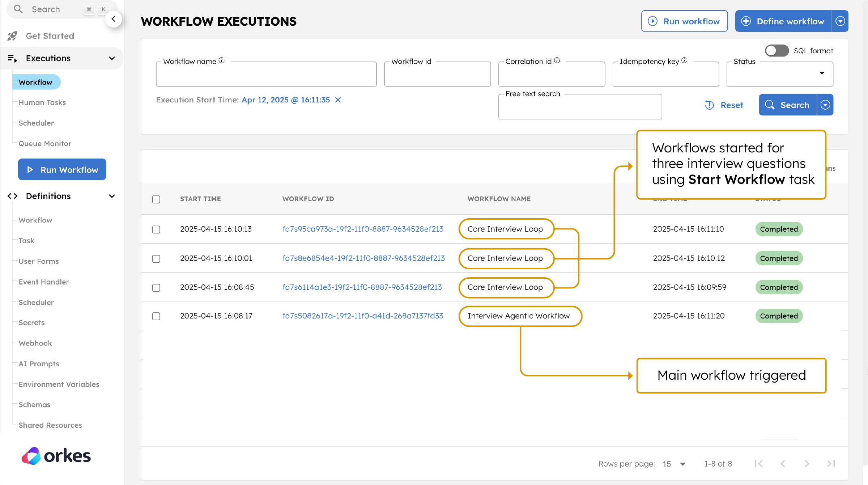Click the info icon next to Correlation id
The image size is (868, 485).
point(557,60)
